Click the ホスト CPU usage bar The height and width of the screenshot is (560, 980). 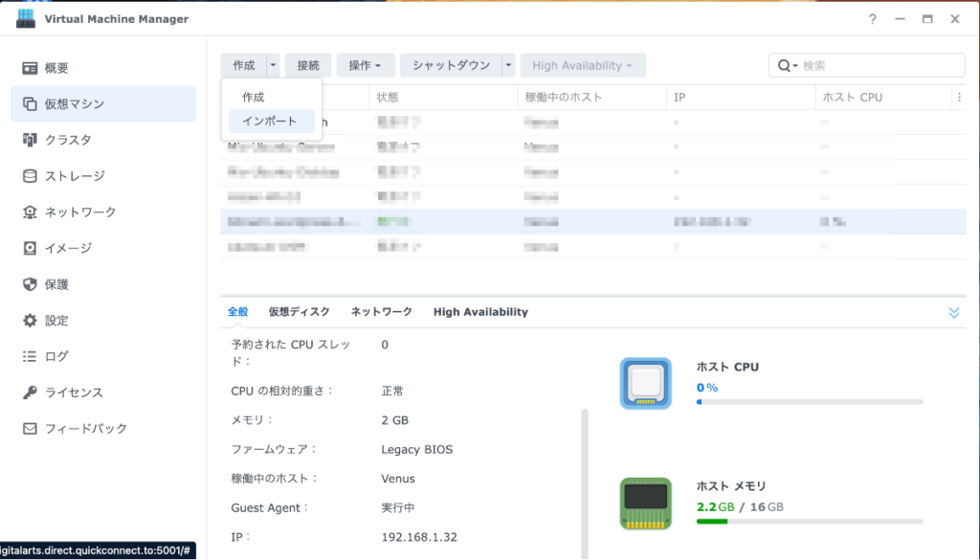[x=810, y=402]
